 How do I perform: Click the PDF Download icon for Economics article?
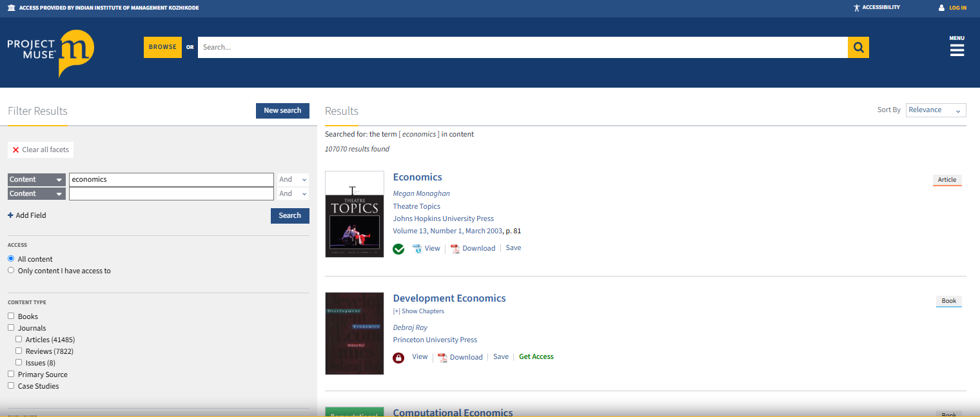point(455,249)
